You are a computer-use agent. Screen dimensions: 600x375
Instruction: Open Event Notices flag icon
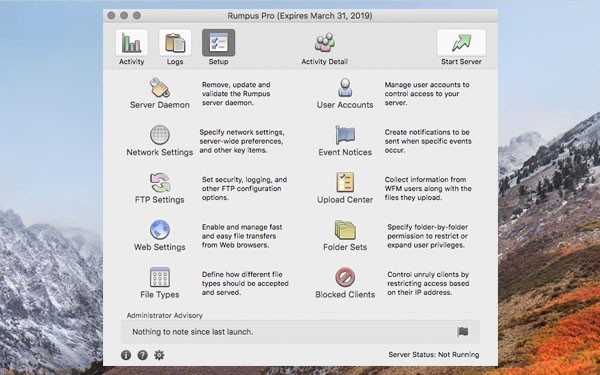(345, 135)
